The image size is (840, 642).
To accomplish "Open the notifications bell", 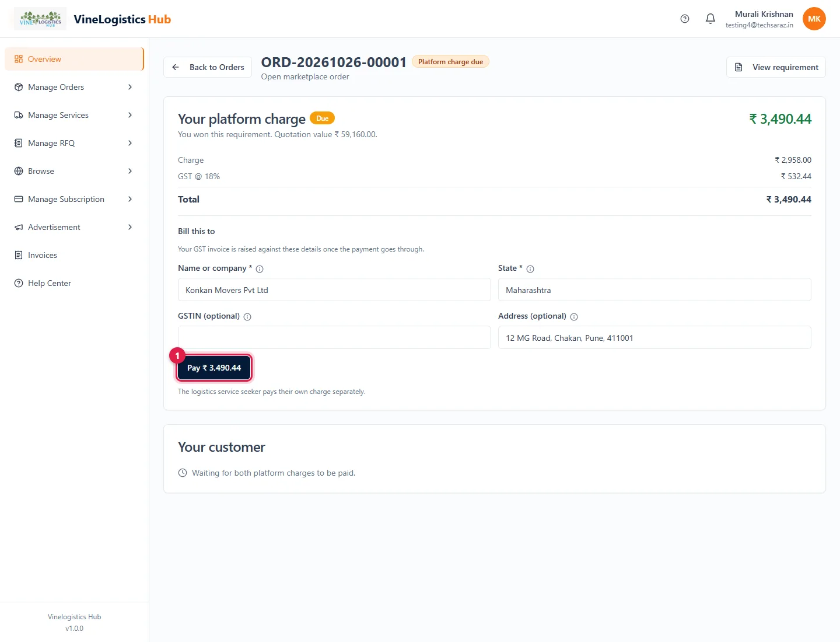I will point(710,19).
